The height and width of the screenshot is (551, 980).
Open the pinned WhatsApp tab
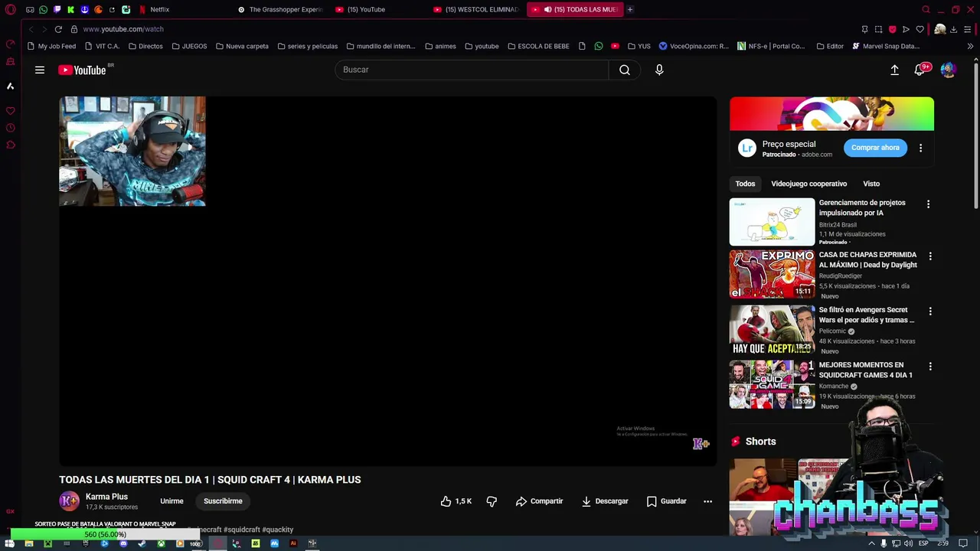43,9
